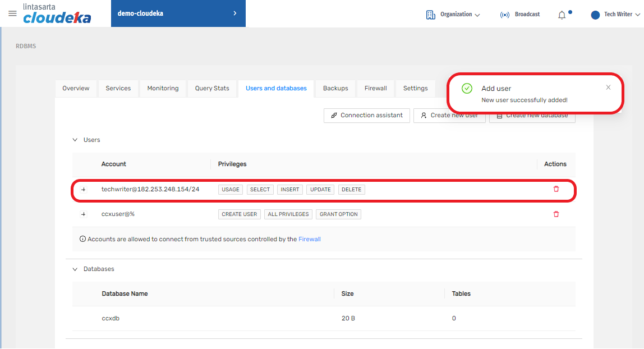This screenshot has width=644, height=349.
Task: Click the Tech Writer profile avatar
Action: click(595, 15)
